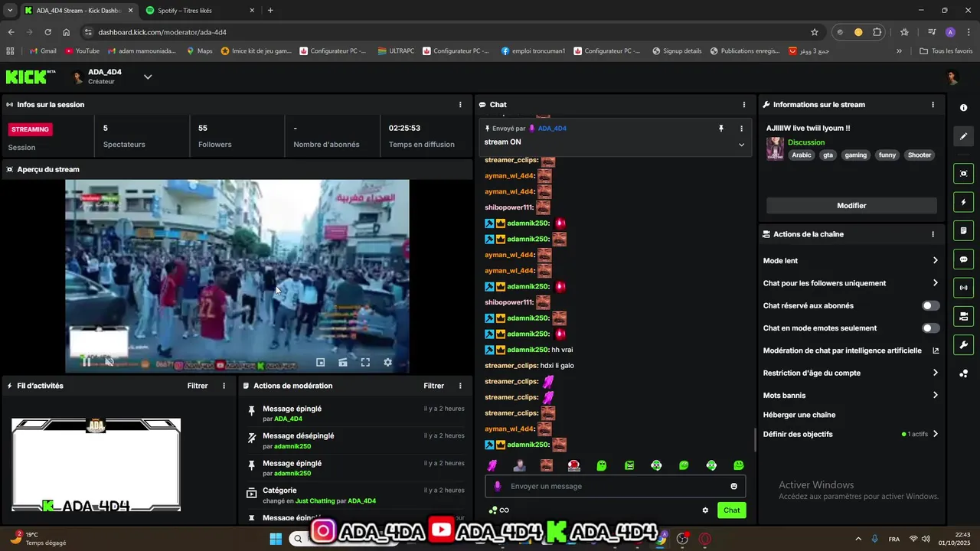Open 'Infos sur la session' options menu
Viewport: 980px width, 551px height.
pyautogui.click(x=460, y=105)
